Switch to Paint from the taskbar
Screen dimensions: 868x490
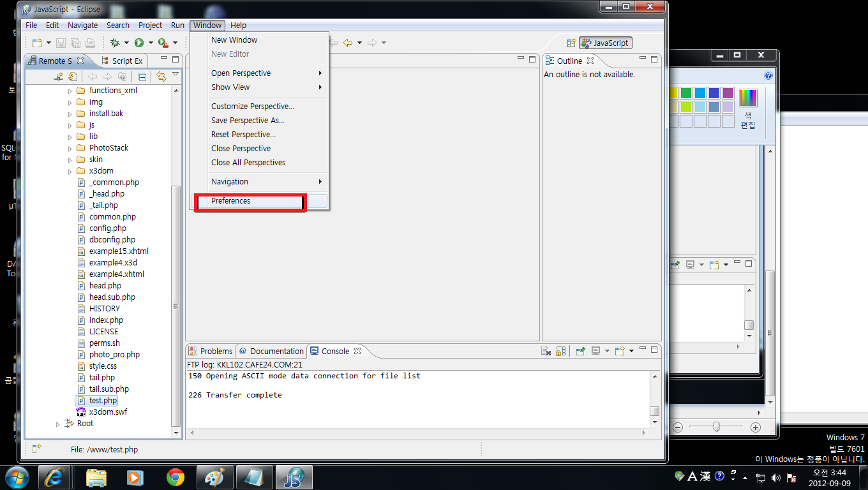tap(215, 477)
